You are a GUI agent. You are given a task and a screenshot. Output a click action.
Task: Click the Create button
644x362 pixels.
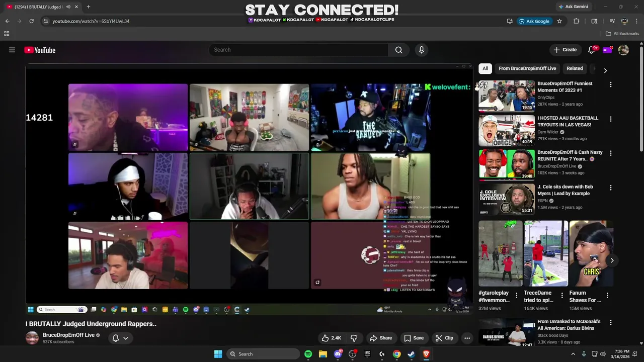click(565, 50)
